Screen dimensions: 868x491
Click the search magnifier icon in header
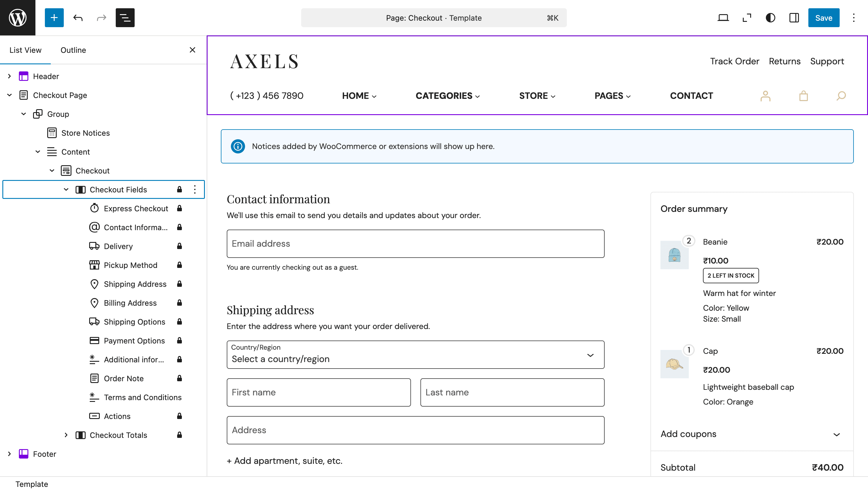pos(841,96)
